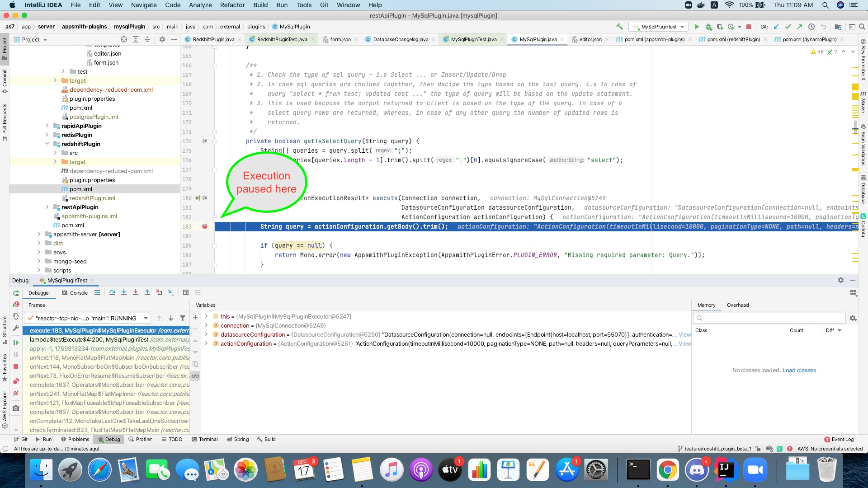Select the Step Out debugger icon

(x=147, y=292)
